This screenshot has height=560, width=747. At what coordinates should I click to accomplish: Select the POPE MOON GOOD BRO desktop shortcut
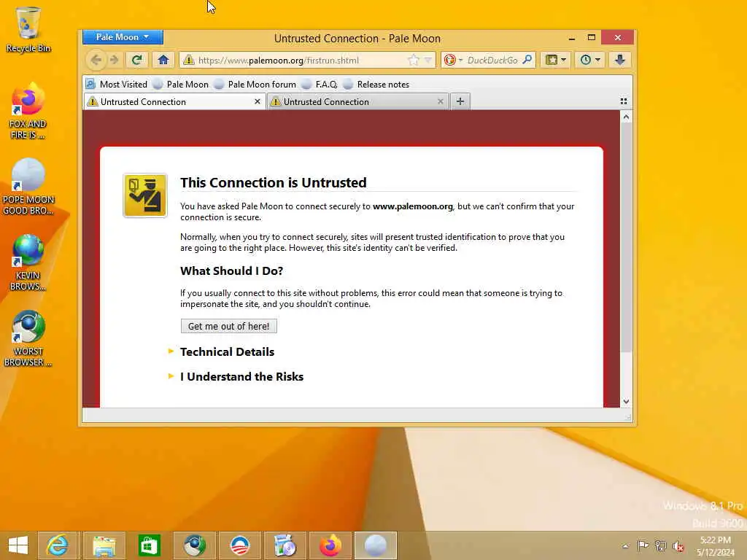(x=28, y=187)
